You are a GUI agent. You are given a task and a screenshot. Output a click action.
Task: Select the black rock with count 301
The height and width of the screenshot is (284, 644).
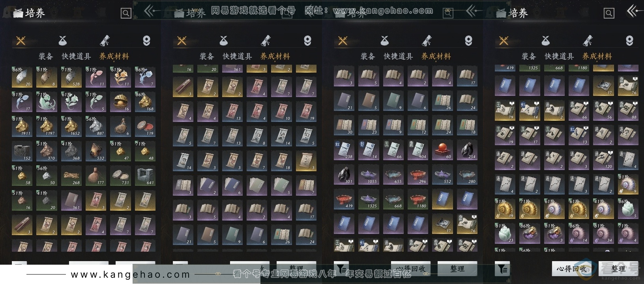point(344,174)
